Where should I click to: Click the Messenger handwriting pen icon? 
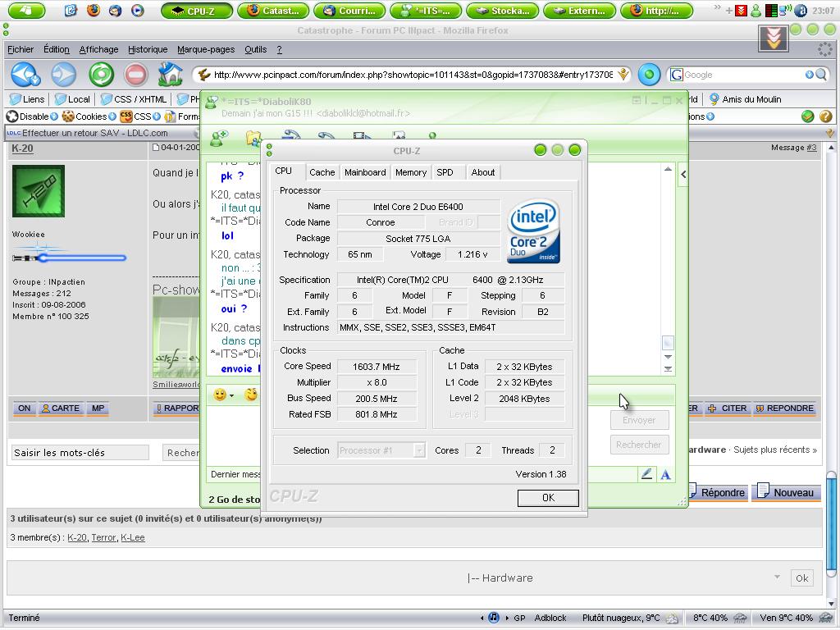(x=646, y=474)
